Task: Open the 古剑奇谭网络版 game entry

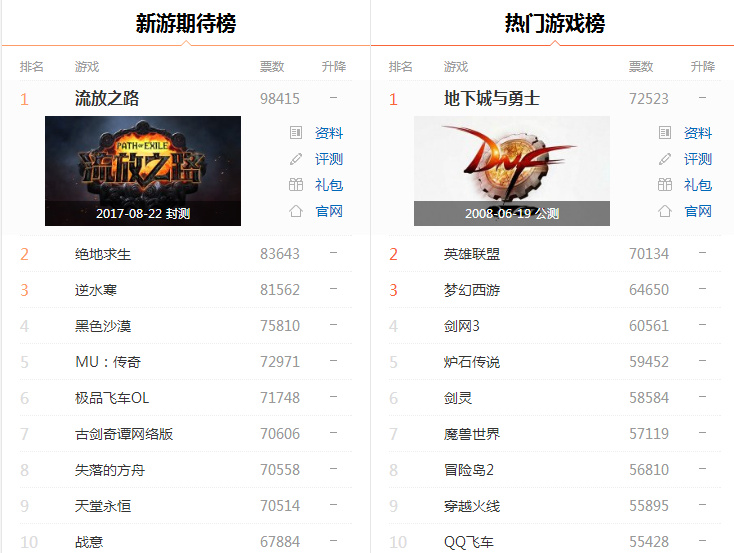Action: point(124,434)
